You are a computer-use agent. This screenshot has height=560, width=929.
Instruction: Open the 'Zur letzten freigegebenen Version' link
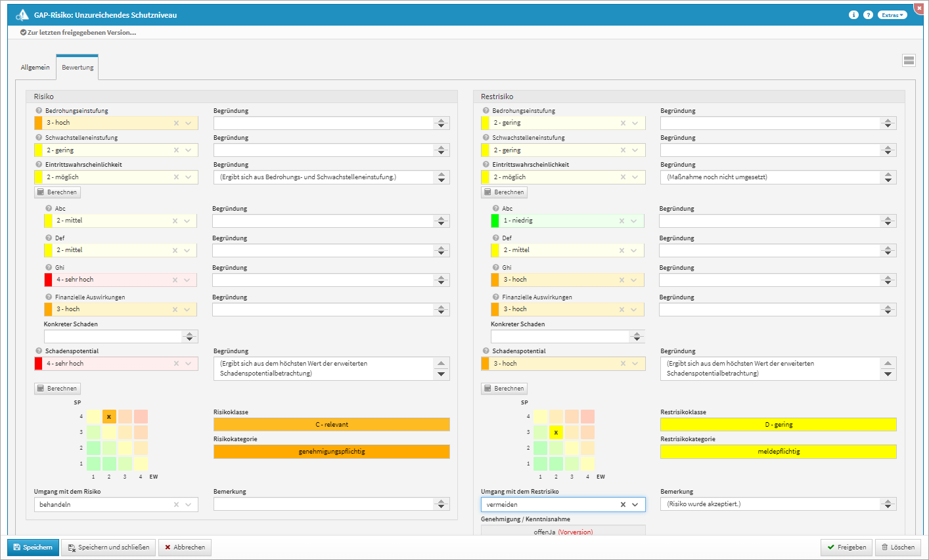tap(81, 32)
